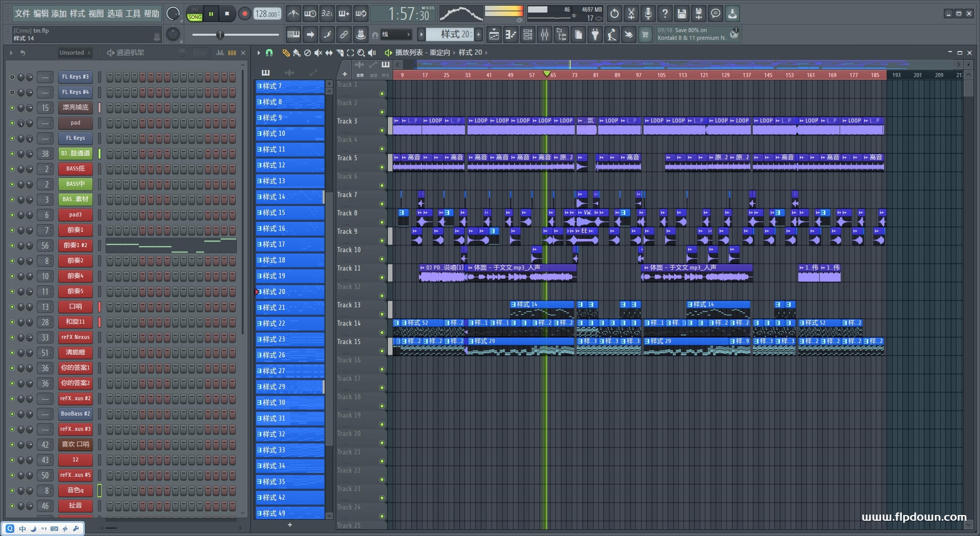
Task: Open the Unsorted channel filter dropdown
Action: tap(75, 53)
